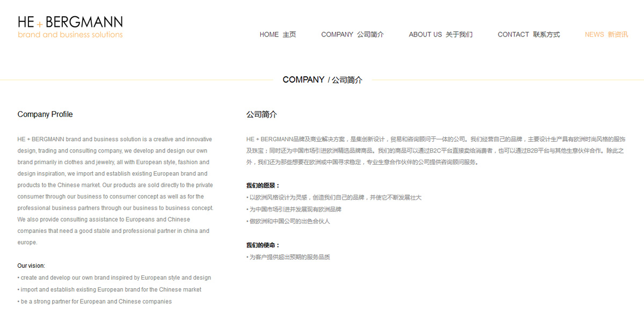Go to ABOUT US 关于我们 page
This screenshot has height=322, width=644.
tap(441, 34)
